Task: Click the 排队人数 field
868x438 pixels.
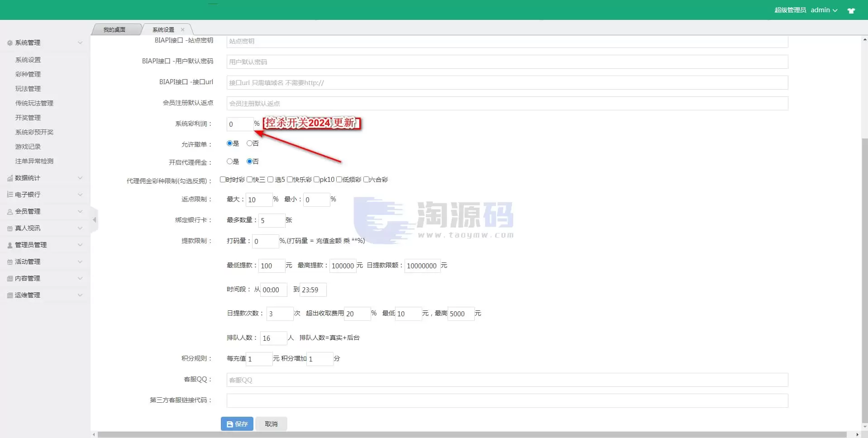Action: pyautogui.click(x=273, y=338)
